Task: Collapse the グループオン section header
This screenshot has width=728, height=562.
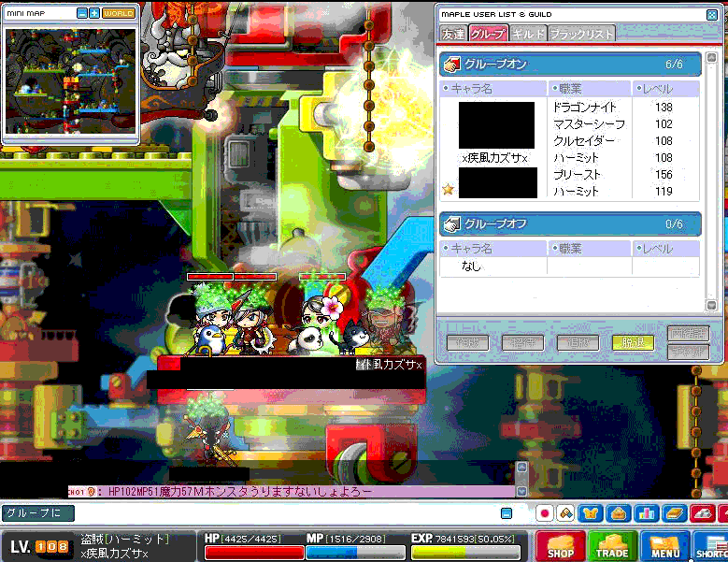Action: click(571, 65)
